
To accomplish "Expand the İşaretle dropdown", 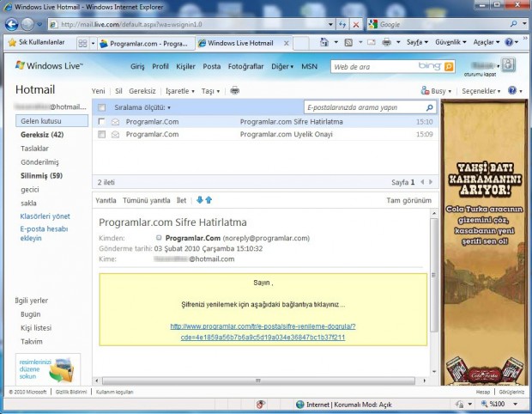I will (x=180, y=91).
